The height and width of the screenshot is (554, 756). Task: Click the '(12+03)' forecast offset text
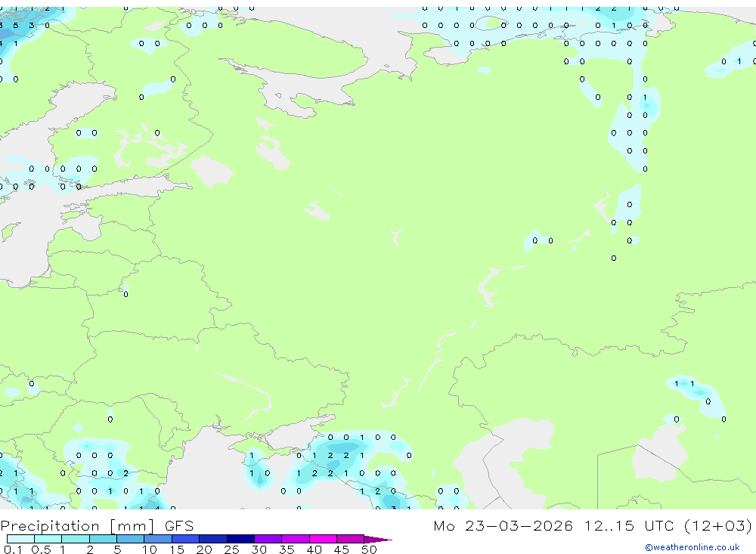[x=718, y=525]
